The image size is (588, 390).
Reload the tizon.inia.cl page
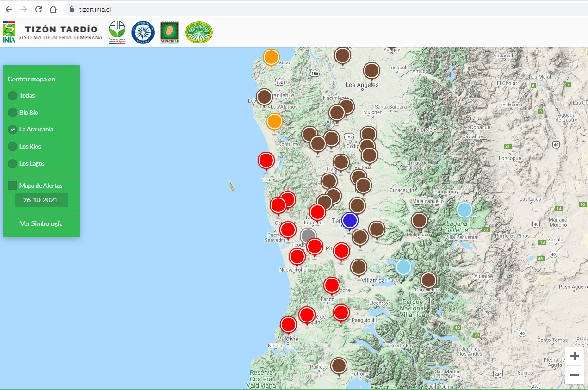click(38, 9)
